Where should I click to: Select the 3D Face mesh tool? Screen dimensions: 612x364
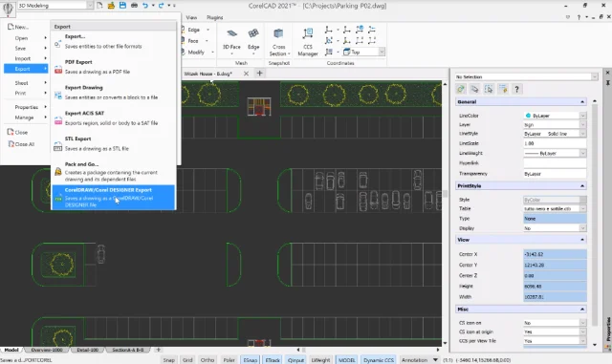pos(231,39)
